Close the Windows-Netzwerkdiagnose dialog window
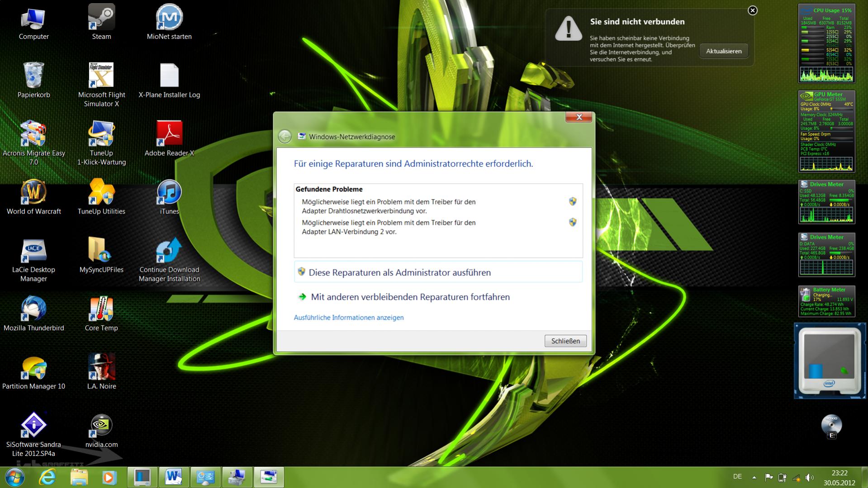The width and height of the screenshot is (868, 488). click(x=579, y=117)
